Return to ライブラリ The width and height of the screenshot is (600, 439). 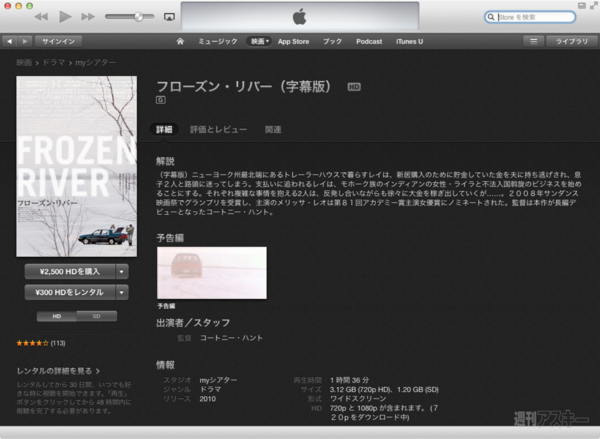572,41
